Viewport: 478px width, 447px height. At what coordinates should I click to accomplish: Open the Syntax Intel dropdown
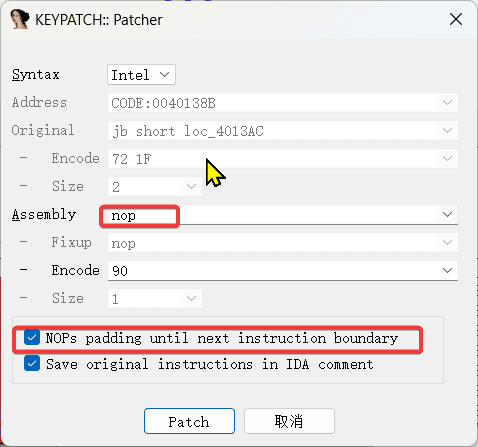(141, 75)
